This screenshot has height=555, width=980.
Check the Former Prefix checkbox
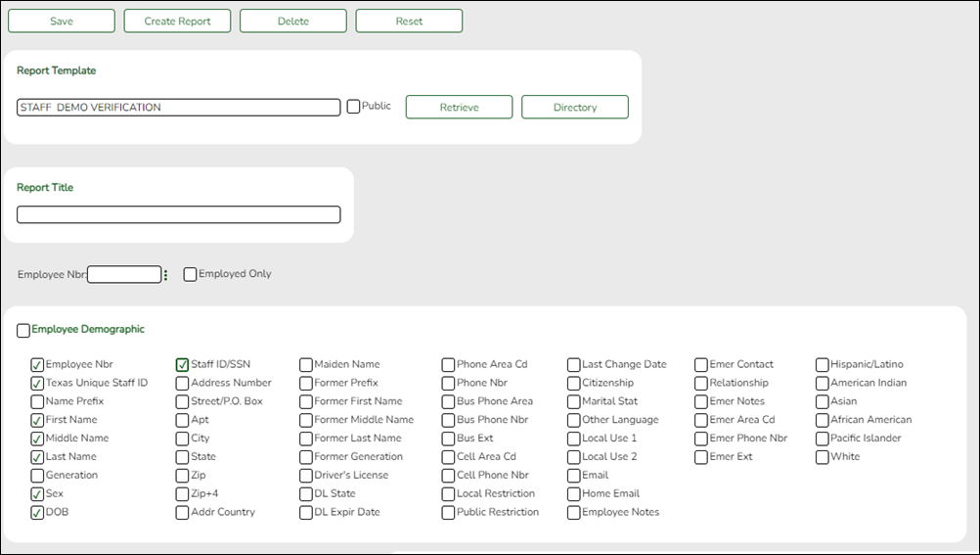[305, 383]
